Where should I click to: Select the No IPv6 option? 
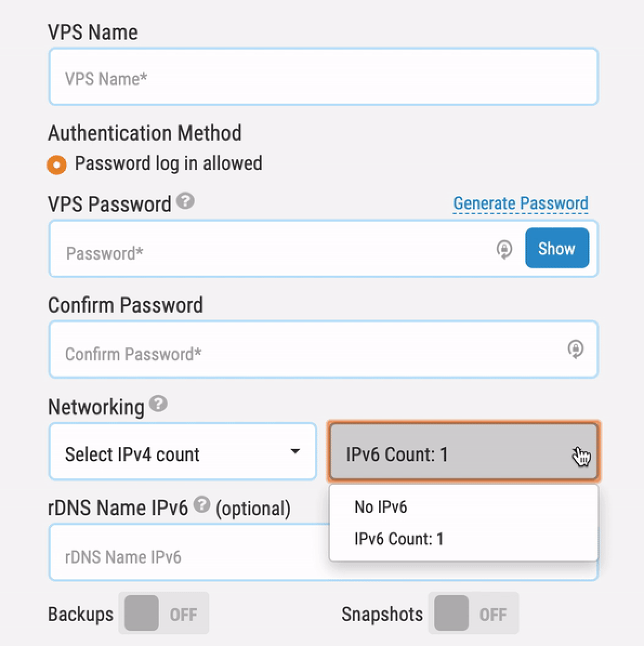click(x=380, y=507)
